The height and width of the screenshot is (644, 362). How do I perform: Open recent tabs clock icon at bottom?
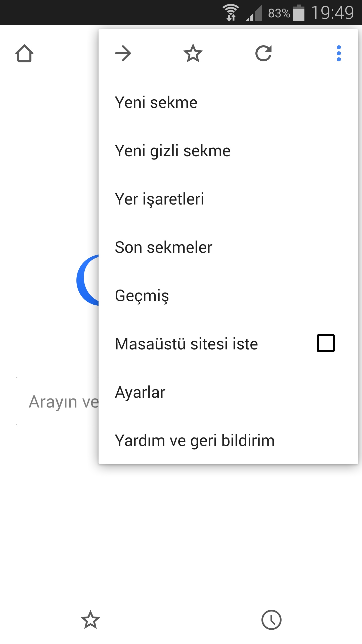(x=271, y=620)
